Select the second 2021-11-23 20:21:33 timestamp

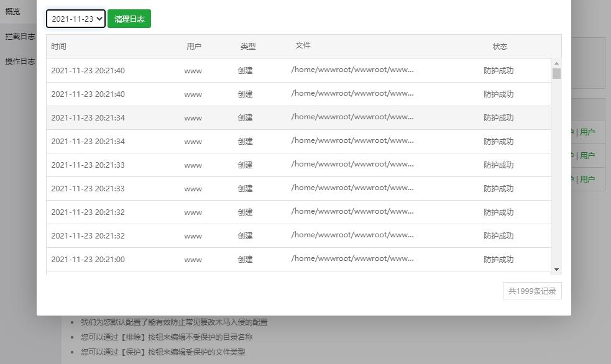point(88,188)
